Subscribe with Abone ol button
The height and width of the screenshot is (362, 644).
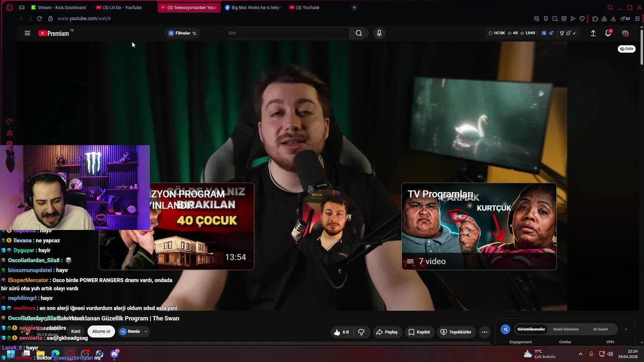[x=101, y=331]
